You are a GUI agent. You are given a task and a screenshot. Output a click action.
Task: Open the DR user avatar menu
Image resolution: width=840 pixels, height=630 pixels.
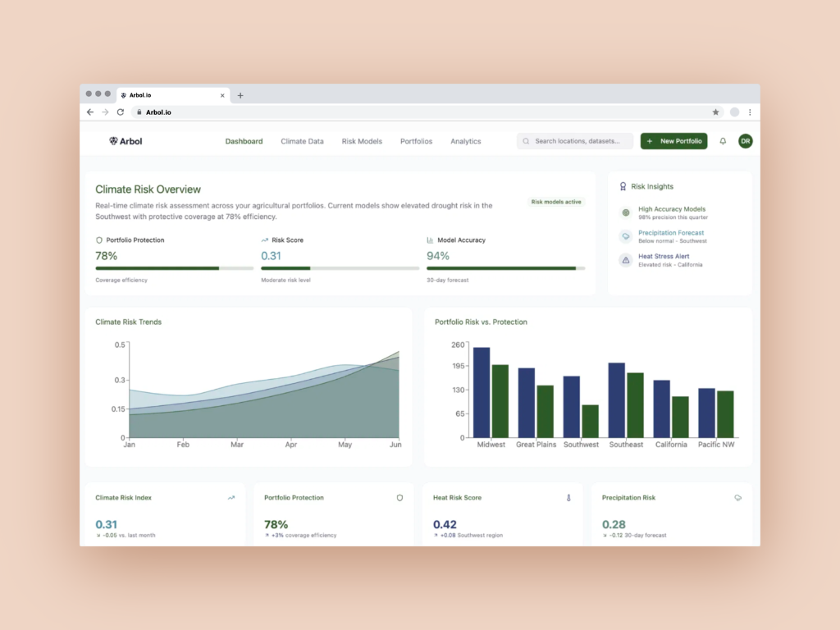pyautogui.click(x=745, y=141)
